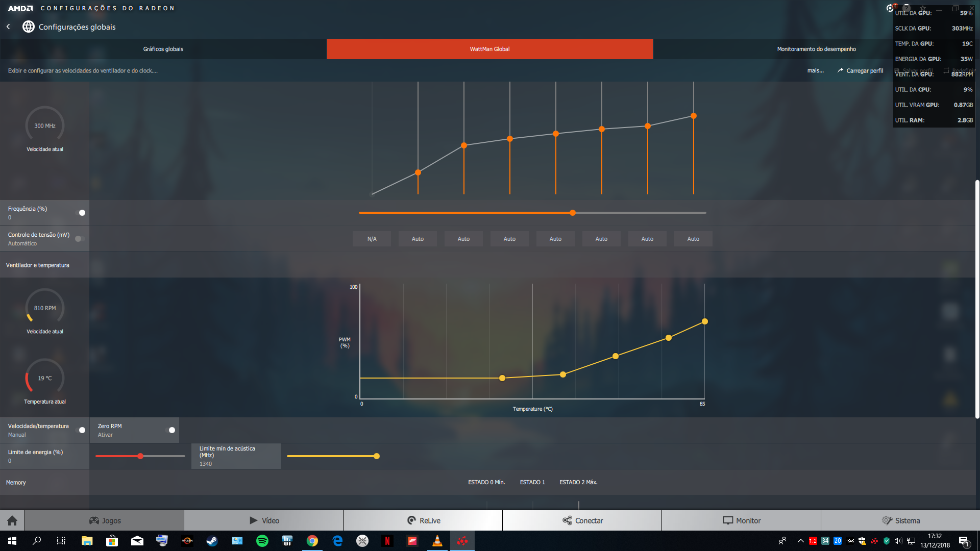The height and width of the screenshot is (551, 980).
Task: Click the ESTADO 1 label
Action: [532, 482]
